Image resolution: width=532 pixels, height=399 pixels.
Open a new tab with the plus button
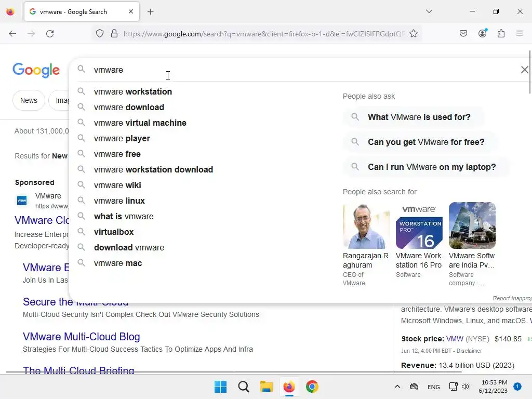(x=151, y=12)
